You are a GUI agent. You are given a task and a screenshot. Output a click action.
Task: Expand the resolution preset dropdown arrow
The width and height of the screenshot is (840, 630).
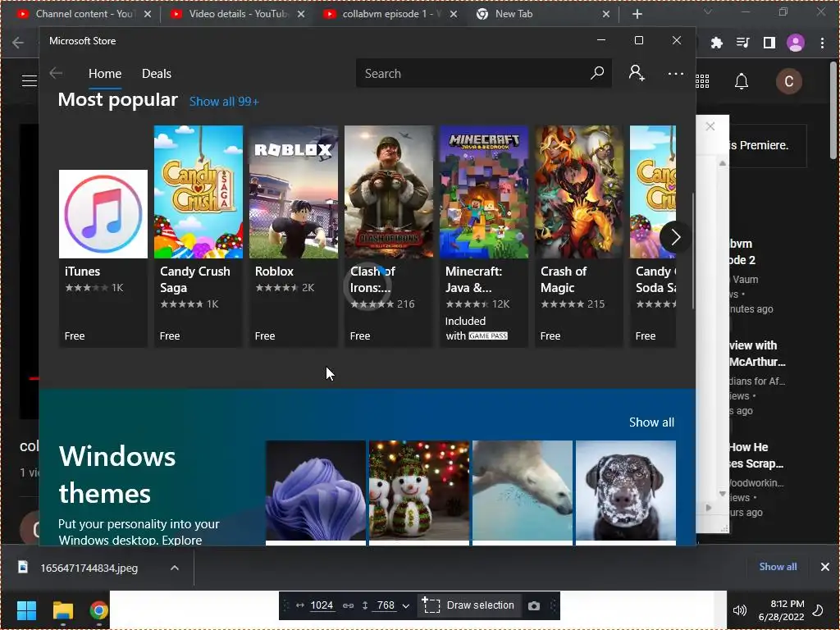(405, 606)
